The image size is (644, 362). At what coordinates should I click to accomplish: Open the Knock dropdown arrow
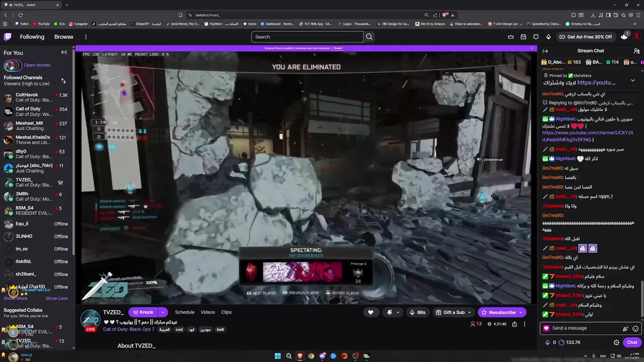(163, 312)
